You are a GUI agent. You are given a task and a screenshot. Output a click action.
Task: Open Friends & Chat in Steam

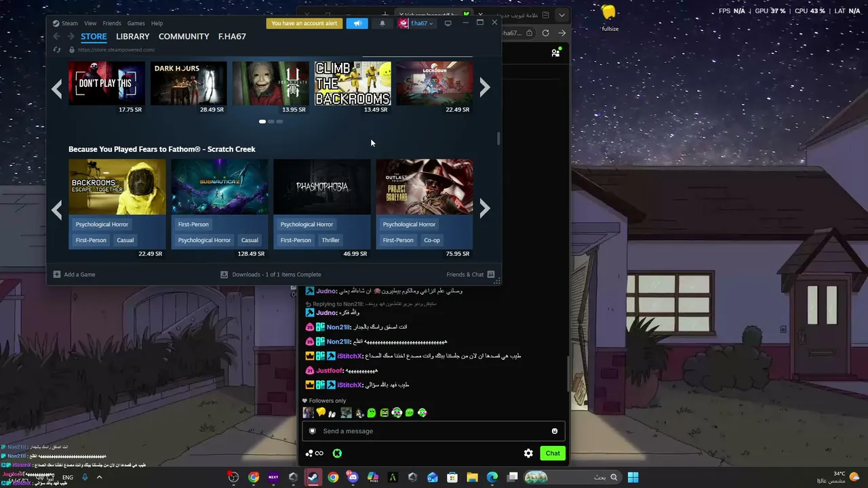pyautogui.click(x=470, y=274)
